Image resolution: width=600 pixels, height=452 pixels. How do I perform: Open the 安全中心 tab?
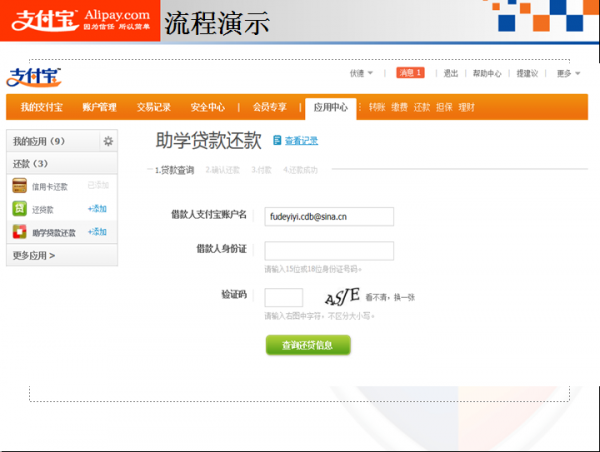pyautogui.click(x=208, y=107)
